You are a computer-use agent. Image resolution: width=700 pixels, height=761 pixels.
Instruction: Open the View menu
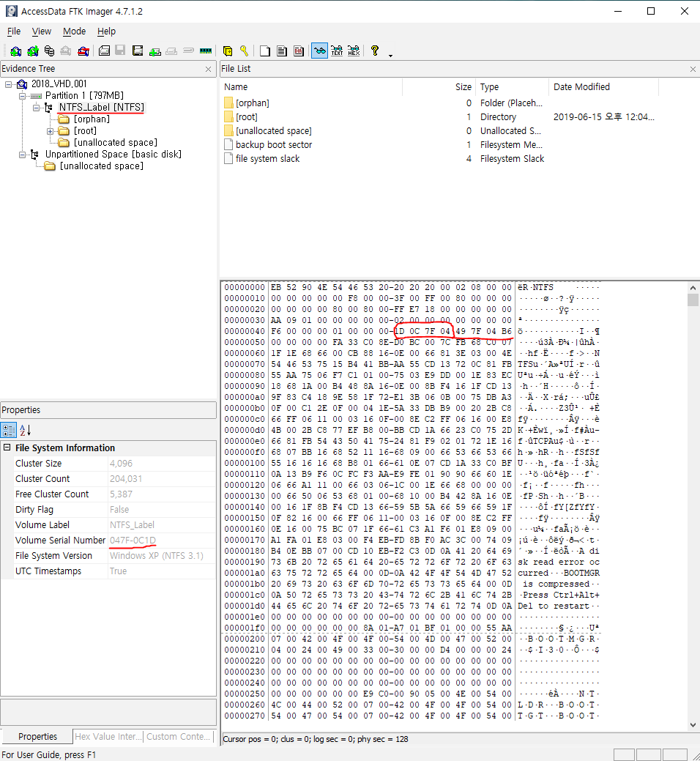41,31
